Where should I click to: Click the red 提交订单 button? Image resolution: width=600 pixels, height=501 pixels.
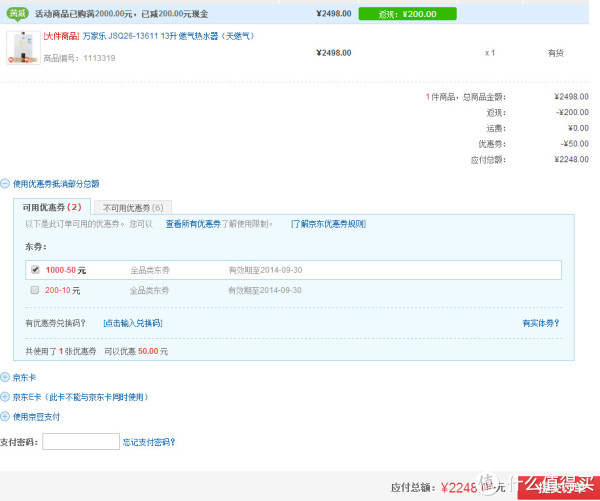point(559,488)
